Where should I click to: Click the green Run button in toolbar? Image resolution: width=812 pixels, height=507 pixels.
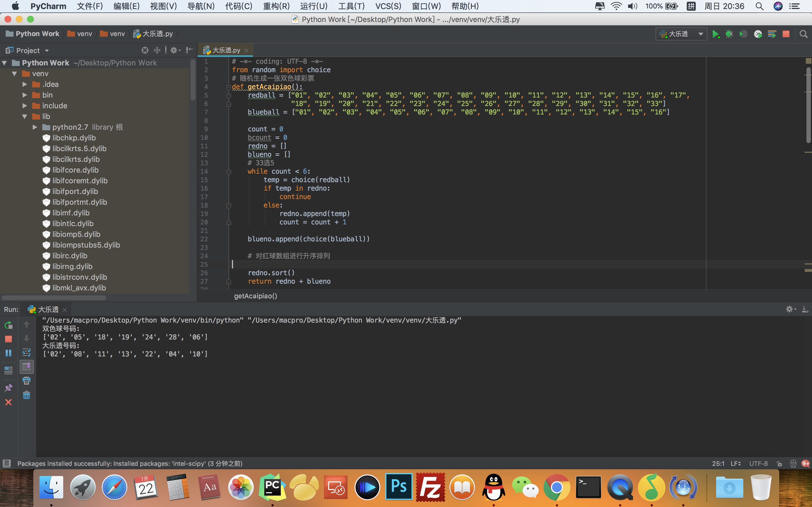pyautogui.click(x=716, y=34)
